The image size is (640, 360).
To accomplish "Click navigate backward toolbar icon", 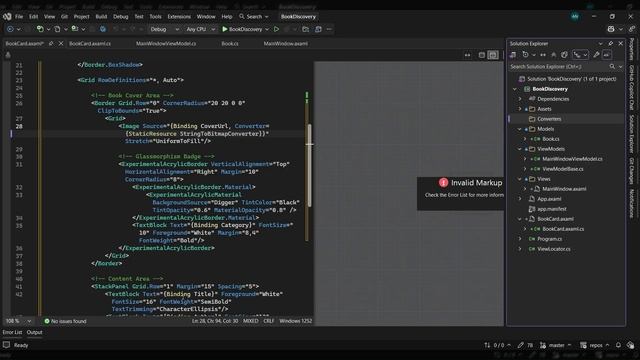I will point(11,29).
